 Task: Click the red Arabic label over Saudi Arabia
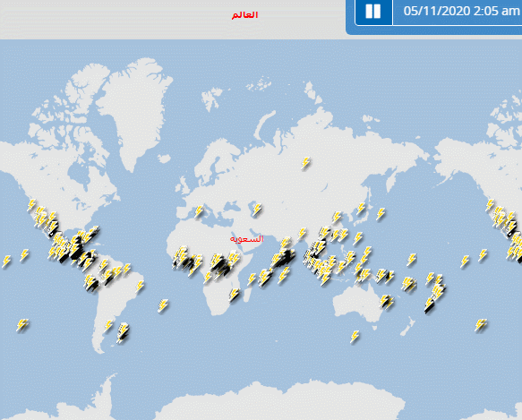click(247, 239)
